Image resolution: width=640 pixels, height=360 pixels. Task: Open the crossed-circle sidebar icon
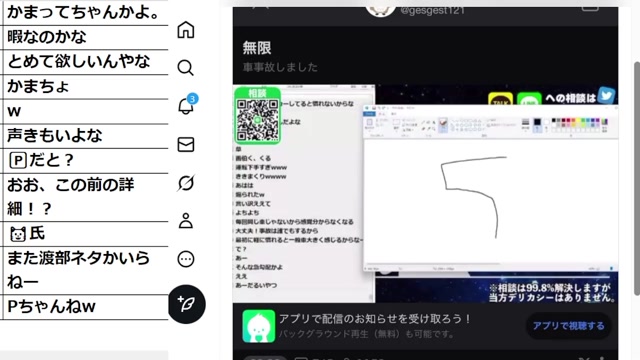tap(186, 183)
